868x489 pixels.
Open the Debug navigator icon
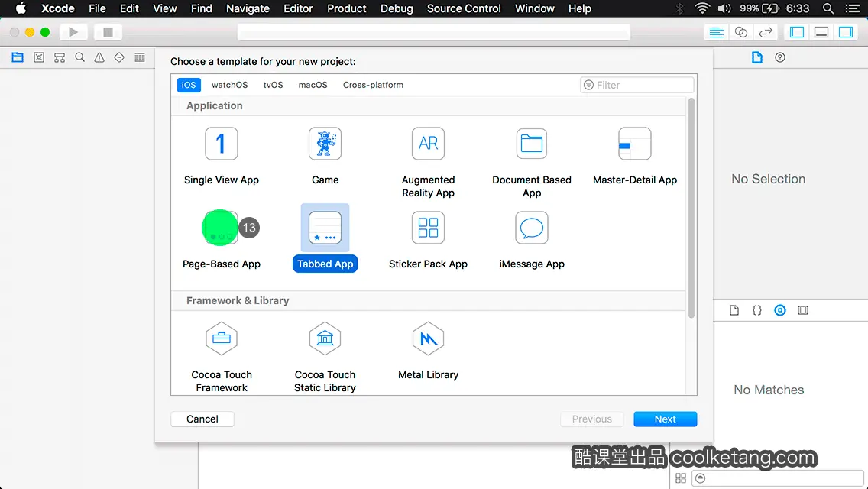[x=140, y=57]
